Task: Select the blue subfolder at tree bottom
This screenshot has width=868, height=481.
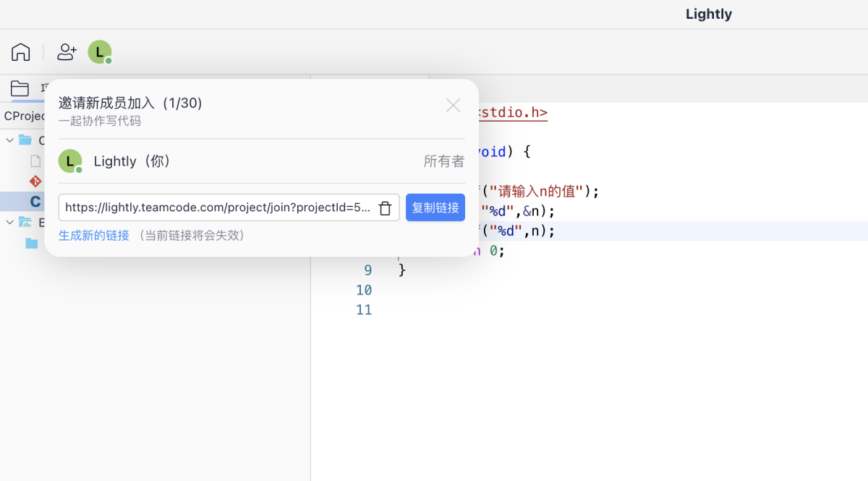Action: (31, 243)
